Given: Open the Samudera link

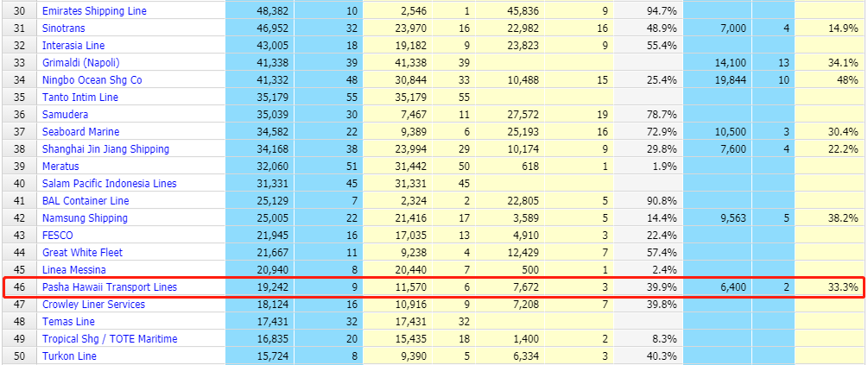Looking at the screenshot, I should click(66, 115).
